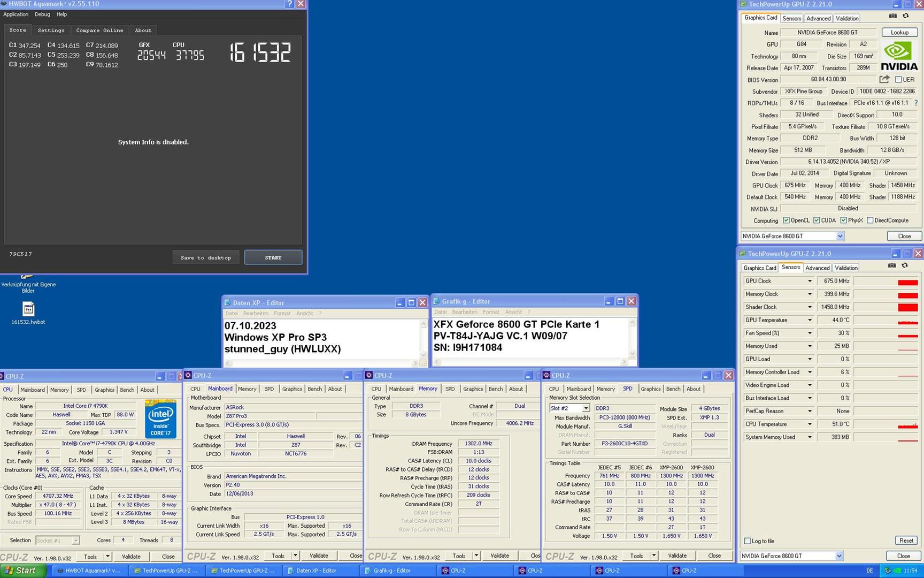Expand the Memory Controller Load sensor dropdown
Viewport: 924px width, 578px height.
click(810, 372)
